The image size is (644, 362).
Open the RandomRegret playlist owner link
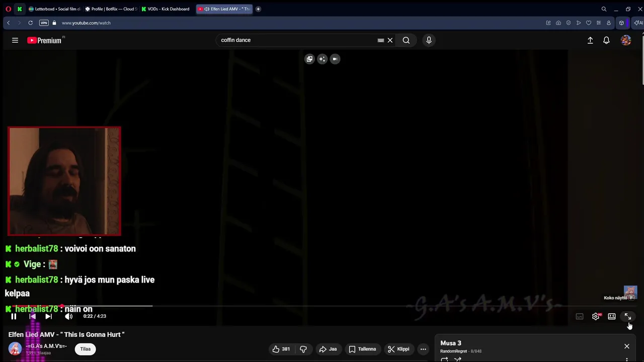pos(454,351)
